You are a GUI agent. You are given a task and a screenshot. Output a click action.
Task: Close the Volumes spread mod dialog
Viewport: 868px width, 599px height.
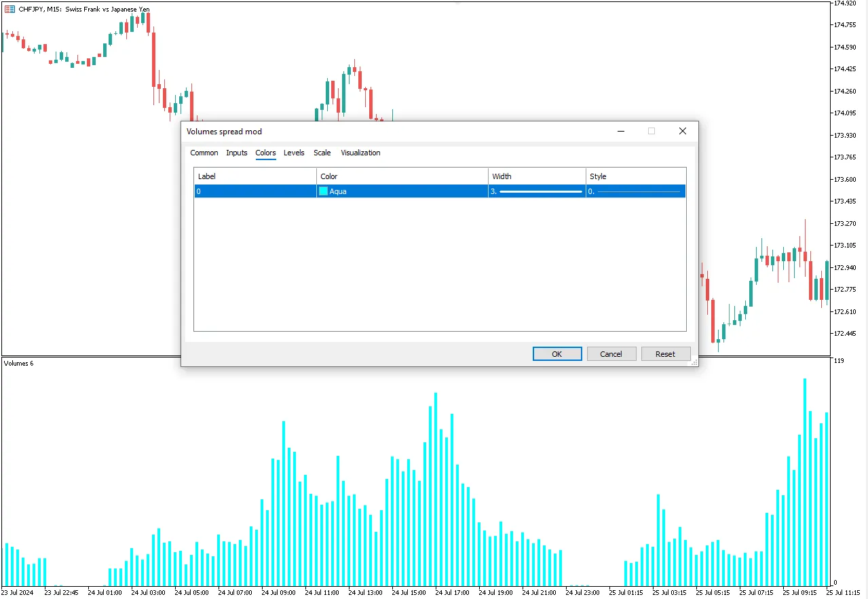tap(683, 131)
